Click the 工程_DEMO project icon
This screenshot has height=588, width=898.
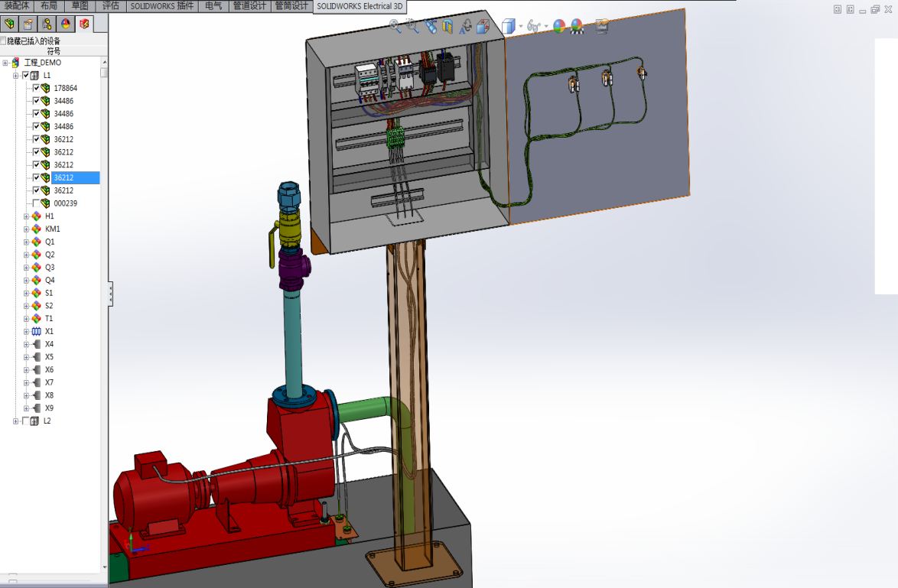15,63
